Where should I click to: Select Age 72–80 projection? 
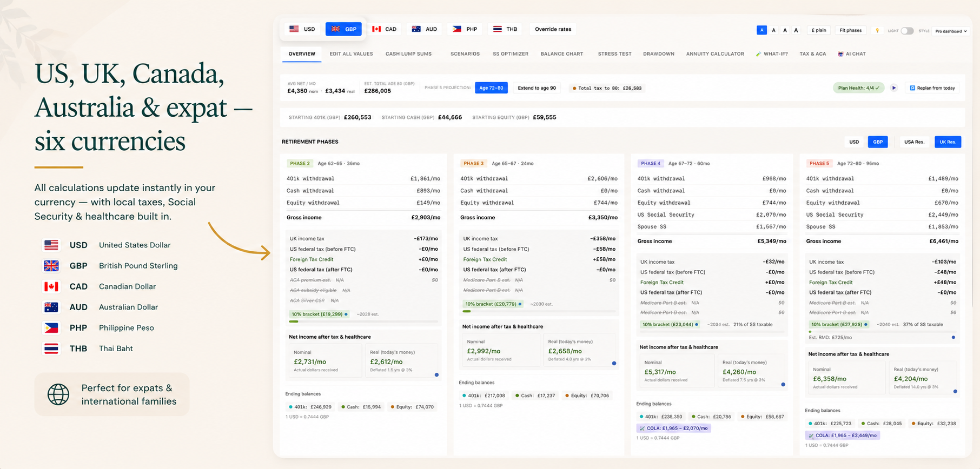coord(491,88)
